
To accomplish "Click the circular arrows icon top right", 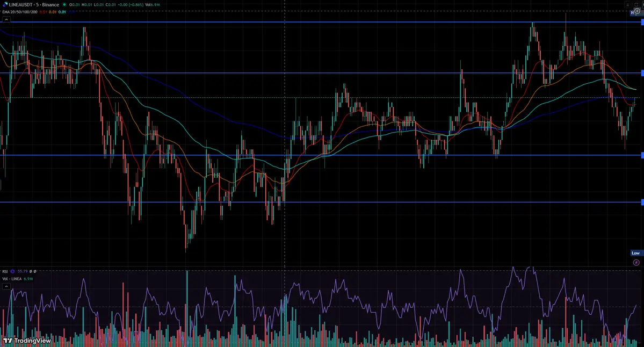I will (x=636, y=4).
